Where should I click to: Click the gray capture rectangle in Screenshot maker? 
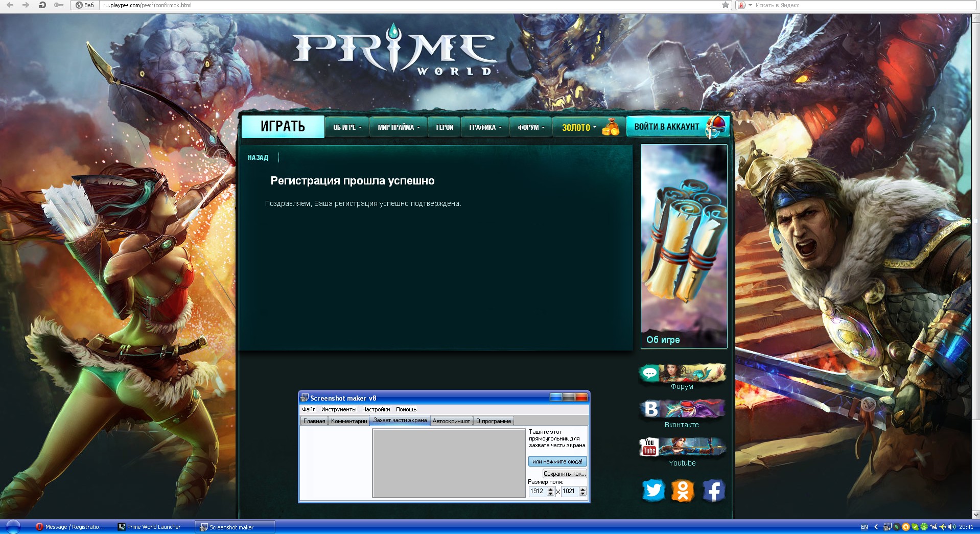point(449,463)
